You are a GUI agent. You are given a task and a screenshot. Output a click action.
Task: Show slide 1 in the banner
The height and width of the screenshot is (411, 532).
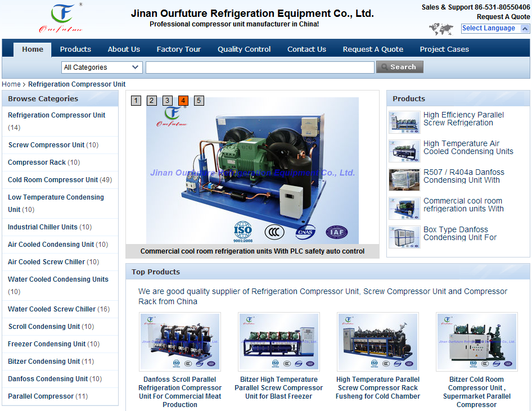pyautogui.click(x=136, y=101)
